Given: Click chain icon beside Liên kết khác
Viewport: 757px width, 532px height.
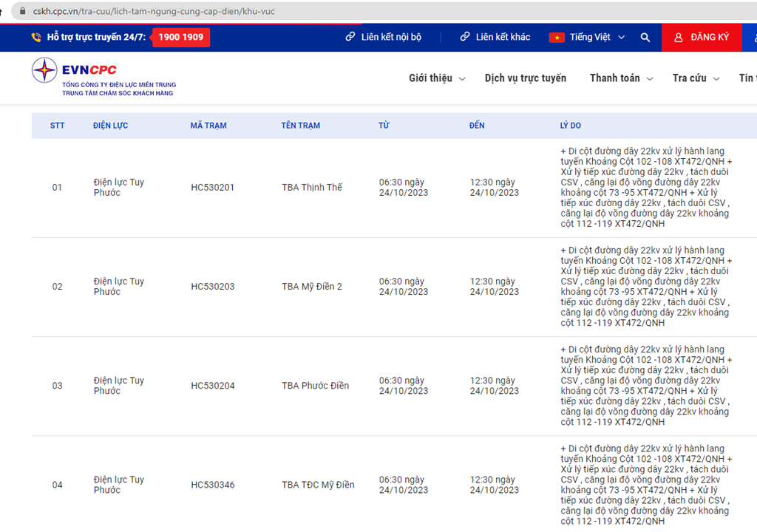Looking at the screenshot, I should click(x=464, y=37).
